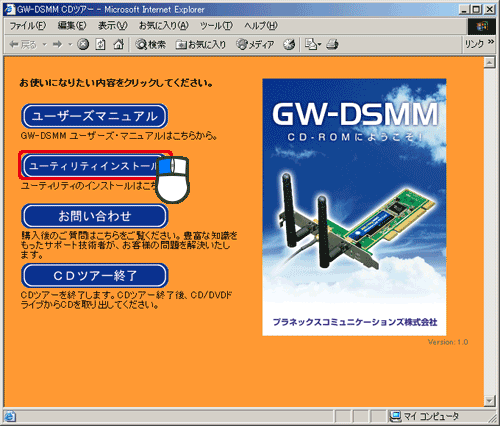This screenshot has height=426, width=500.
Task: Expand the Mail icon dropdown arrow
Action: [319, 44]
